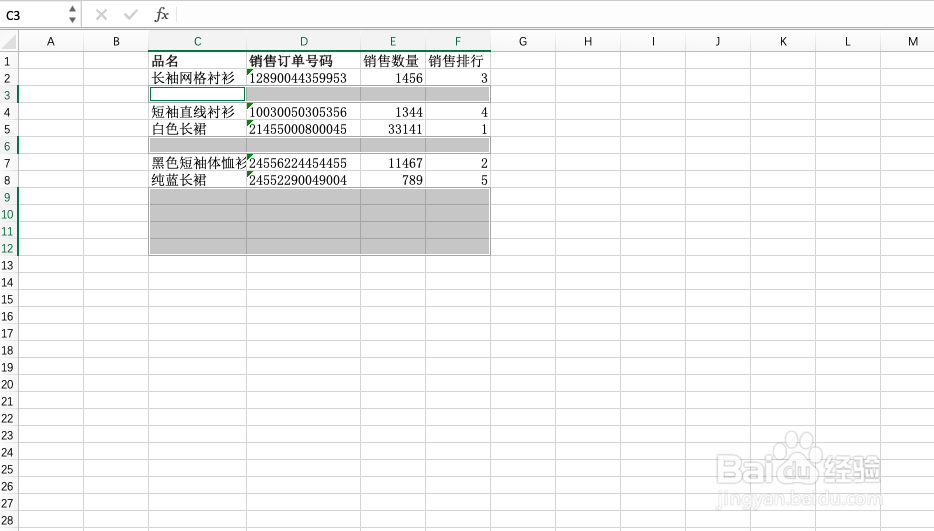Select row 28 header
The width and height of the screenshot is (934, 531).
point(8,521)
